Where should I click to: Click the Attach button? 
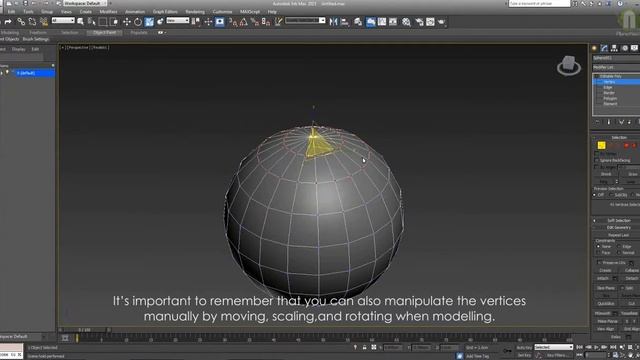tap(603, 278)
